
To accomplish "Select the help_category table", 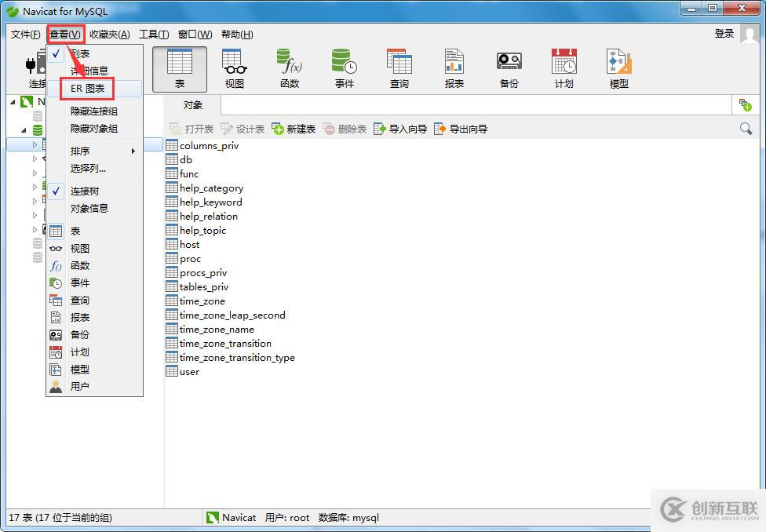I will 205,188.
